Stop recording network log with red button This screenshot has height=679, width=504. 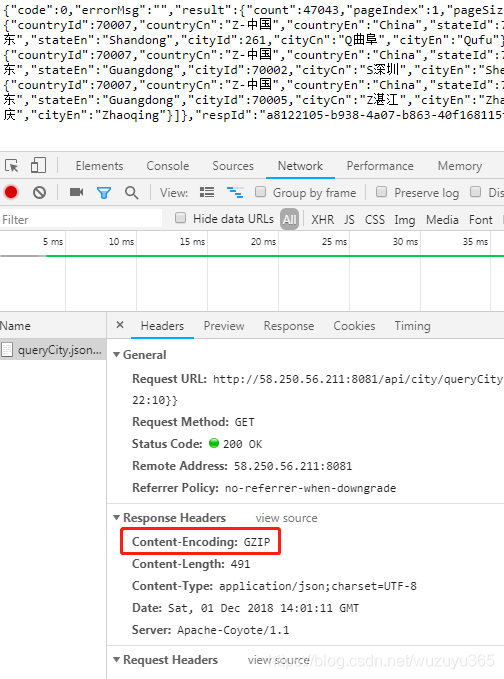coord(11,192)
